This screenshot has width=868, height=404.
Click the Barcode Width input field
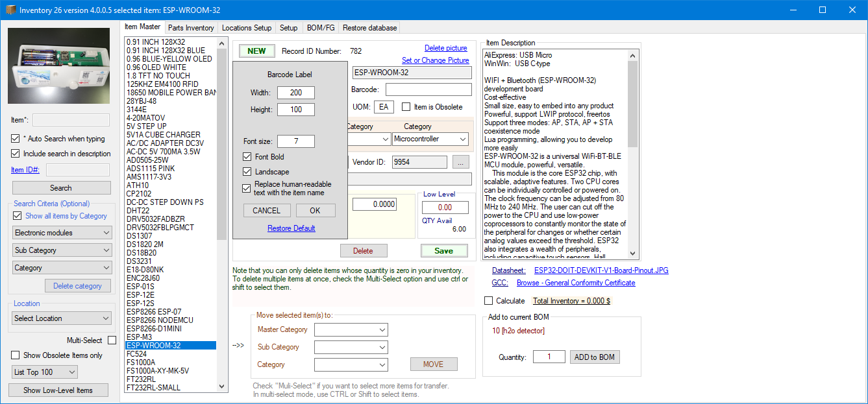pos(296,93)
